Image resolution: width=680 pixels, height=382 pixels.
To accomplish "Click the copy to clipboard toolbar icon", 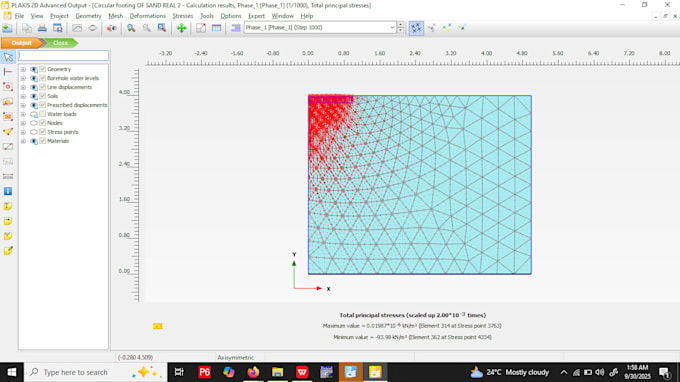I will pos(26,28).
